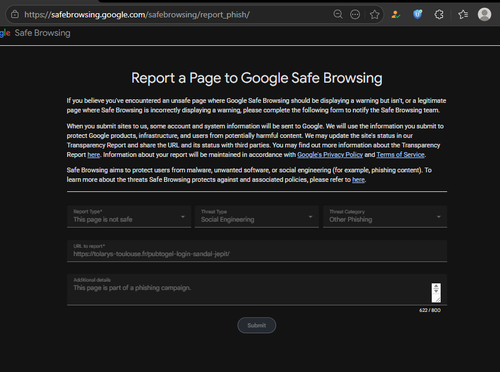This screenshot has height=372, width=500.
Task: Click the 622 / 800 character counter
Action: tap(430, 310)
